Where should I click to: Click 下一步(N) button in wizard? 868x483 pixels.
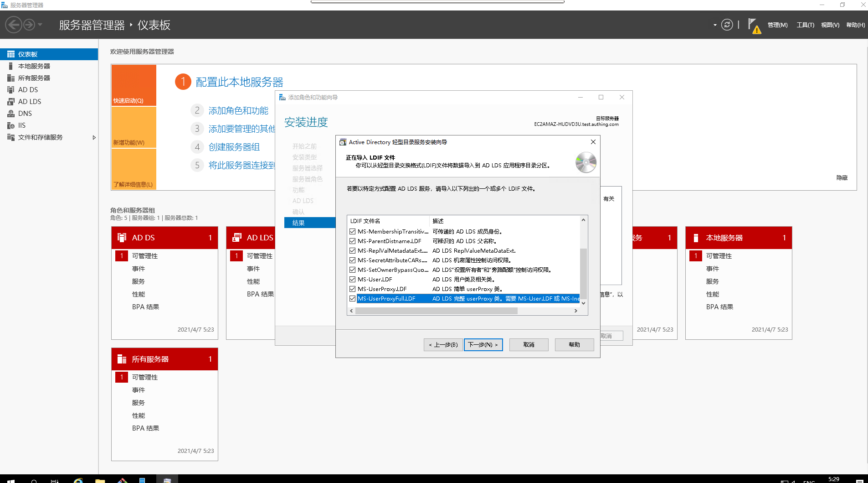(483, 345)
